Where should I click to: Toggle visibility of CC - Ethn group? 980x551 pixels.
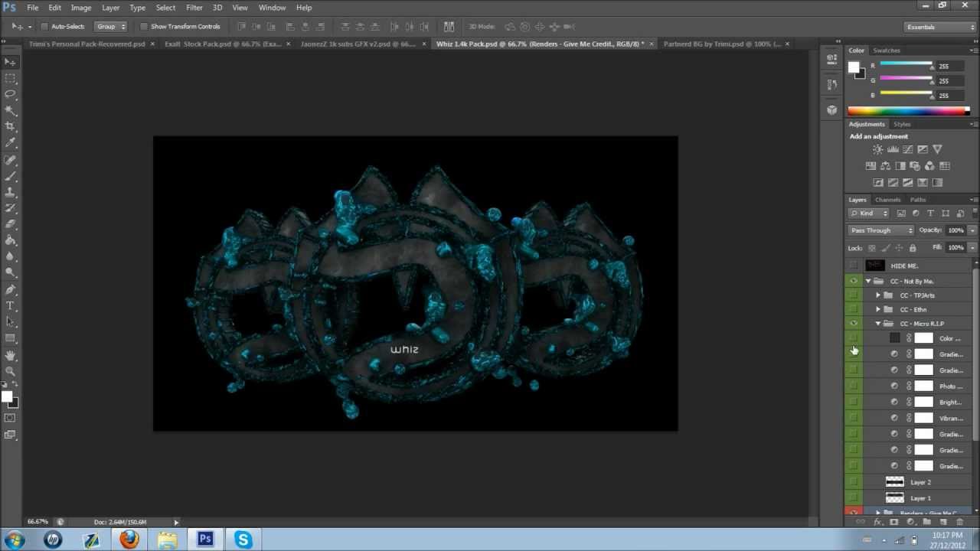(x=854, y=309)
